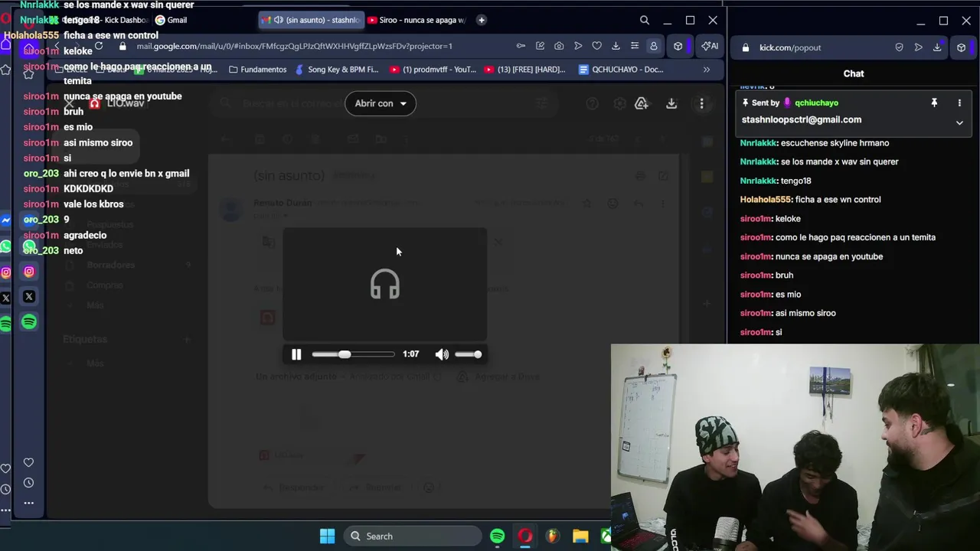Image resolution: width=980 pixels, height=551 pixels.
Task: Open FL Studio from the taskbar
Action: tap(552, 536)
